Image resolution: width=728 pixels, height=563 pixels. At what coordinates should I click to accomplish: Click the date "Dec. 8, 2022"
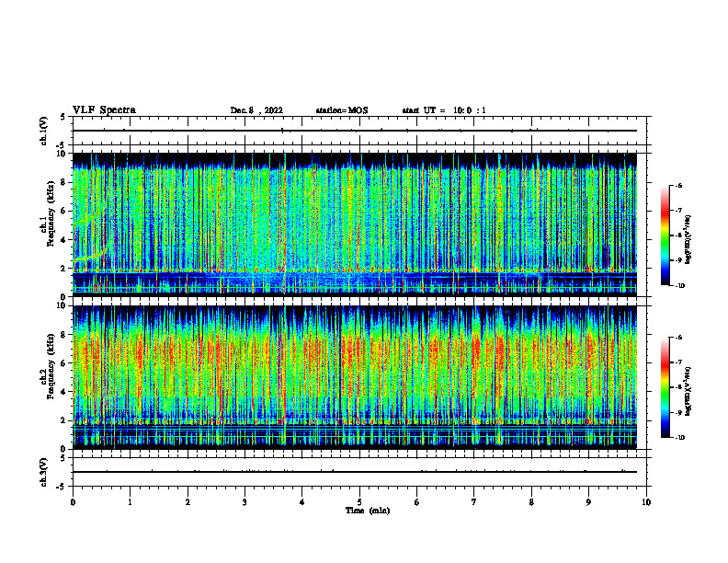(256, 110)
